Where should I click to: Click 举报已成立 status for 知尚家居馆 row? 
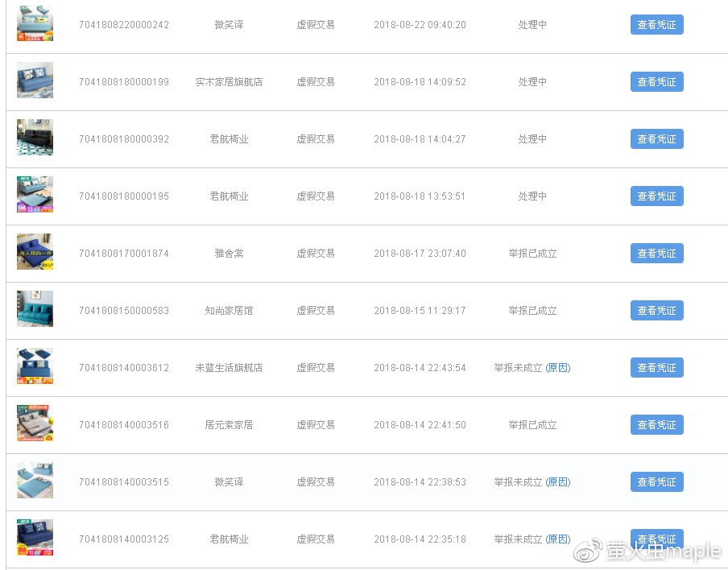tap(532, 310)
